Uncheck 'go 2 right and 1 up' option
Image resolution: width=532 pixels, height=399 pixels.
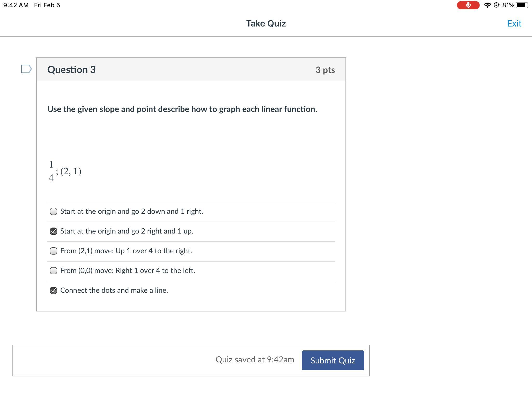point(54,231)
